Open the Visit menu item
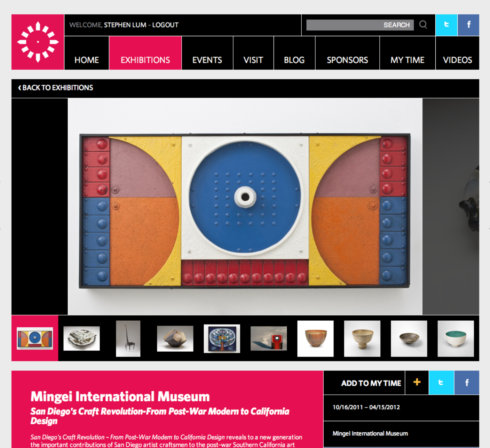The image size is (490, 448). pyautogui.click(x=253, y=53)
